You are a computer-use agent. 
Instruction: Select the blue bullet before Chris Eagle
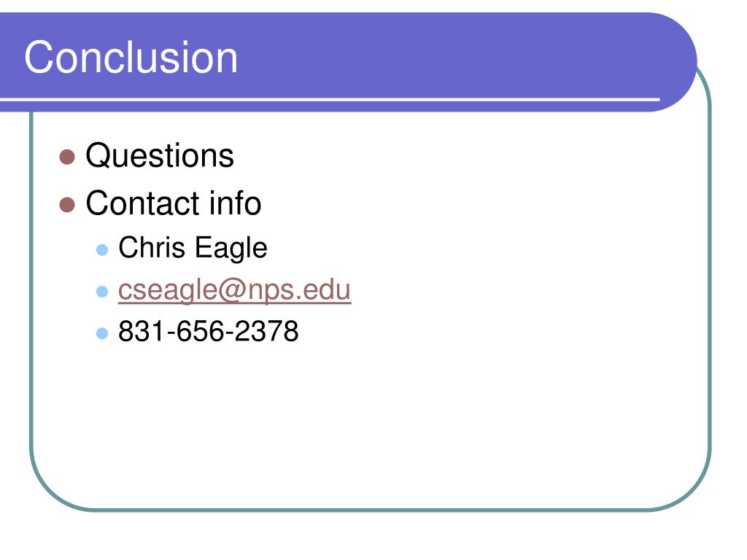pos(102,250)
